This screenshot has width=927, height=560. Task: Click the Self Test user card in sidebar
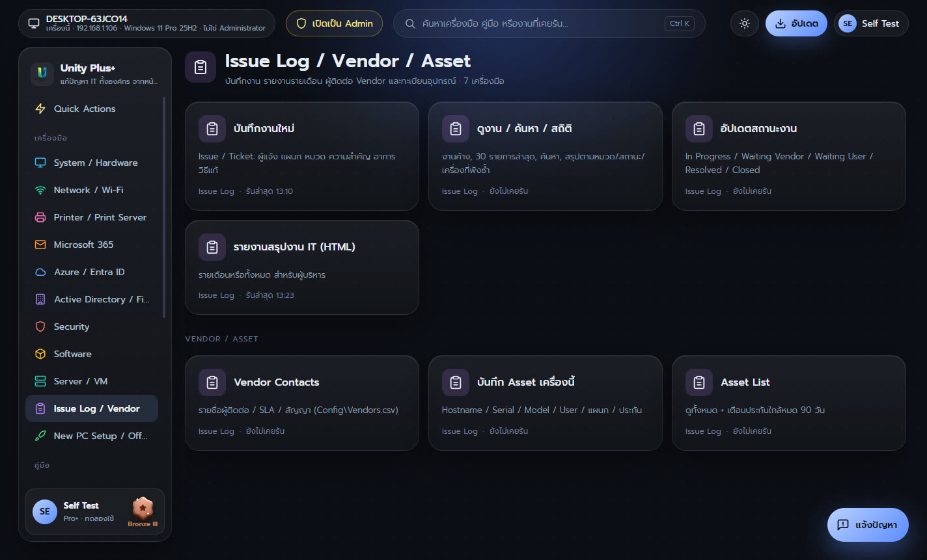(95, 511)
